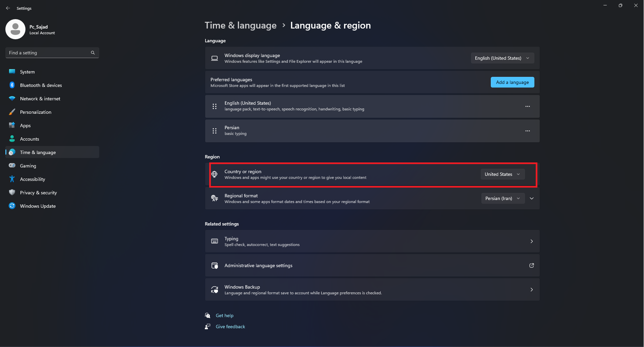Screen dimensions: 644x347
Task: Open the Windows display language dropdown
Action: pos(503,58)
